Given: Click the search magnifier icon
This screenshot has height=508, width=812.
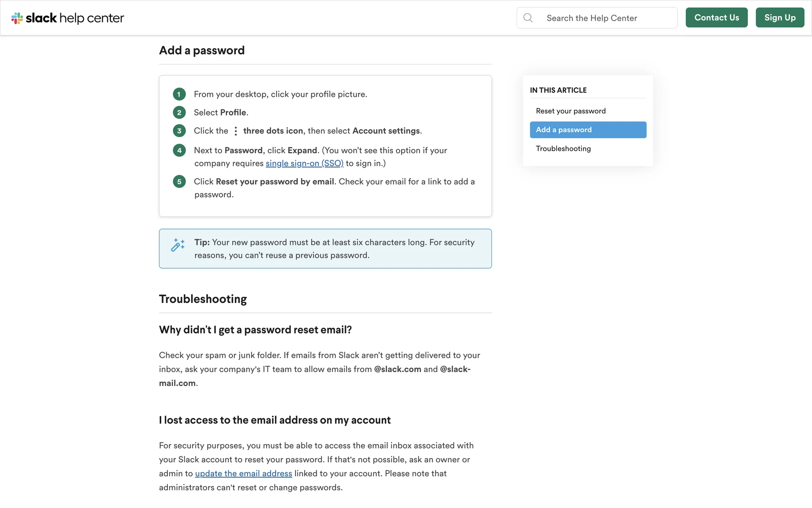Looking at the screenshot, I should click(x=528, y=18).
